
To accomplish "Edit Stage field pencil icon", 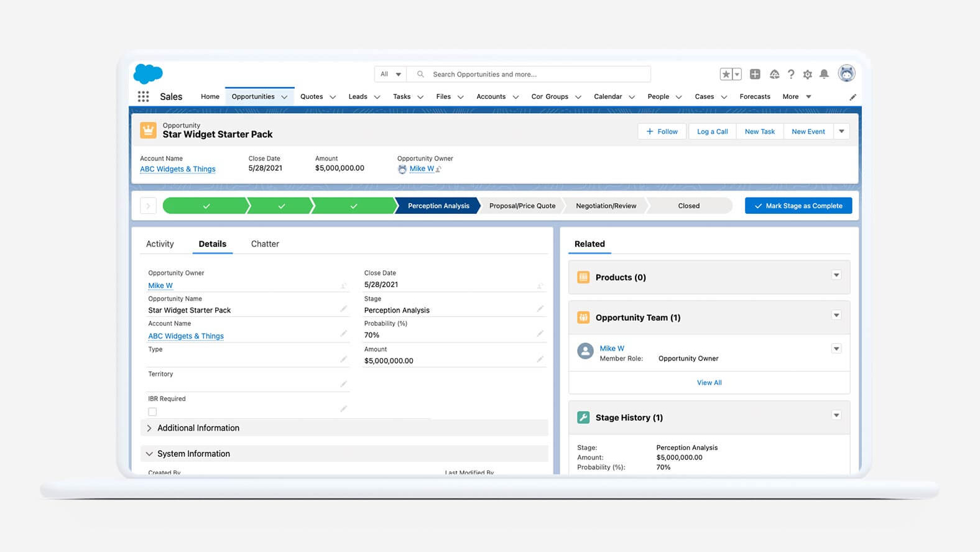I will [540, 309].
